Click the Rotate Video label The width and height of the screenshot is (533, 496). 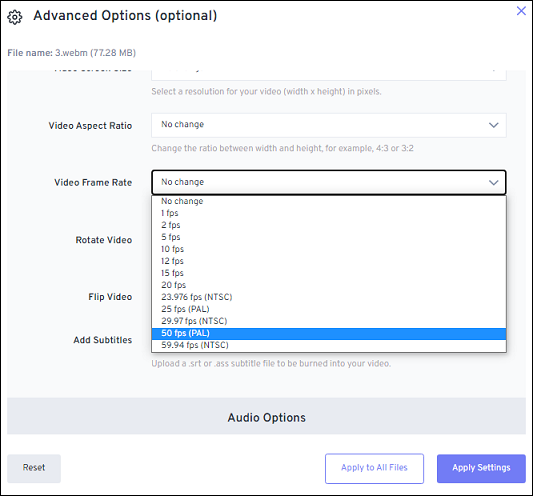tap(104, 240)
